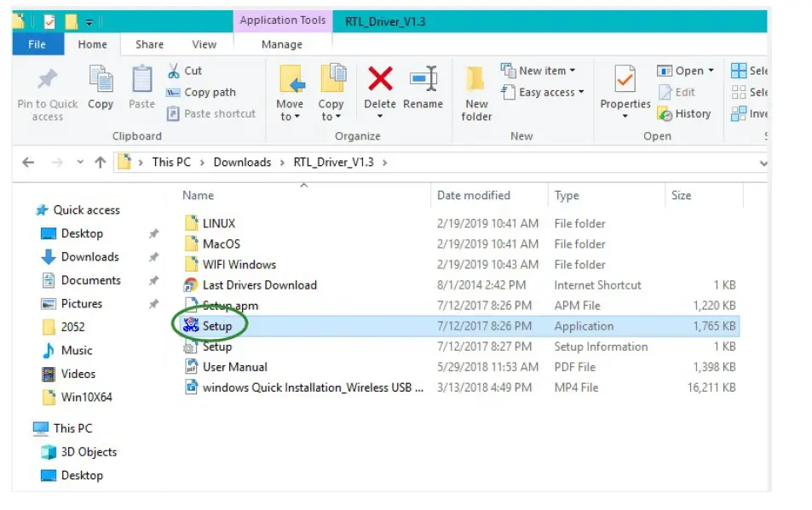Click the Cut scissors icon
This screenshot has width=812, height=510.
[174, 71]
